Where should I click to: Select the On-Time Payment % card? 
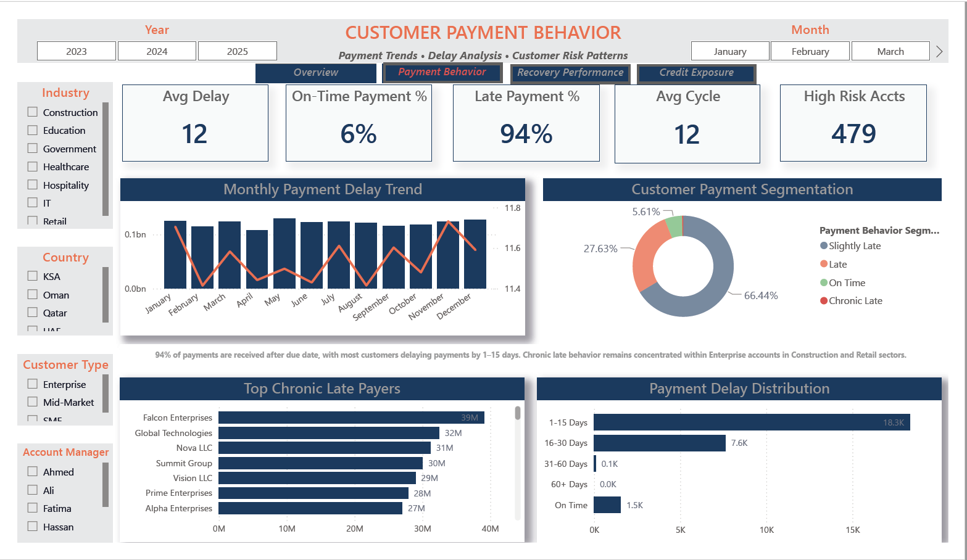(x=359, y=123)
